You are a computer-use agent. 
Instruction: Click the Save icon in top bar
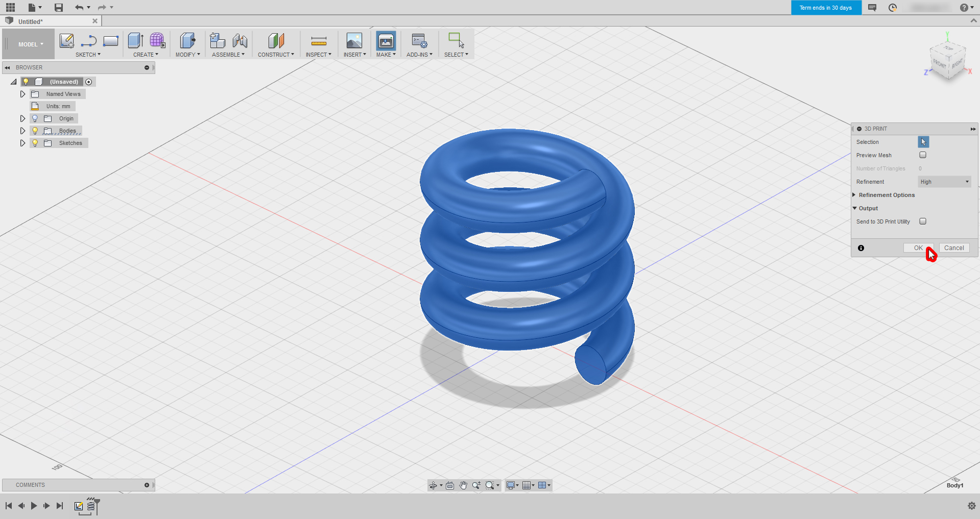(59, 8)
